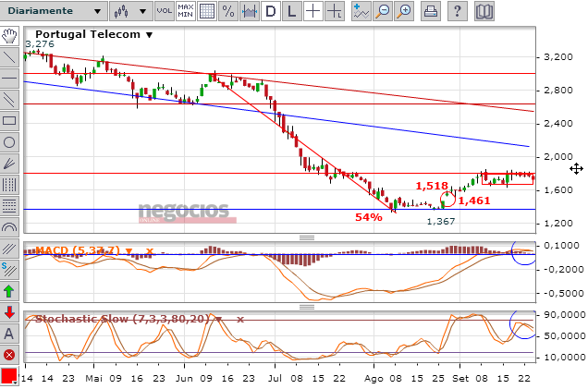The width and height of the screenshot is (588, 389).
Task: Select the hand pan tool
Action: pyautogui.click(x=9, y=36)
